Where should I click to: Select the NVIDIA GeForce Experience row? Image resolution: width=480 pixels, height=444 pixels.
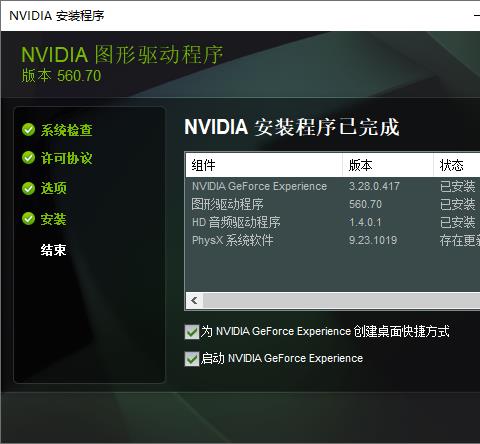(333, 186)
